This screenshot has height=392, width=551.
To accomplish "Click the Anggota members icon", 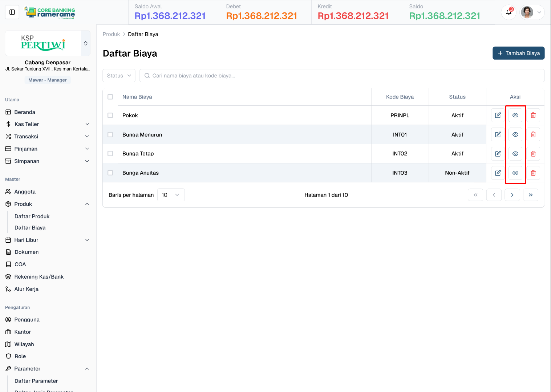I will tap(8, 191).
